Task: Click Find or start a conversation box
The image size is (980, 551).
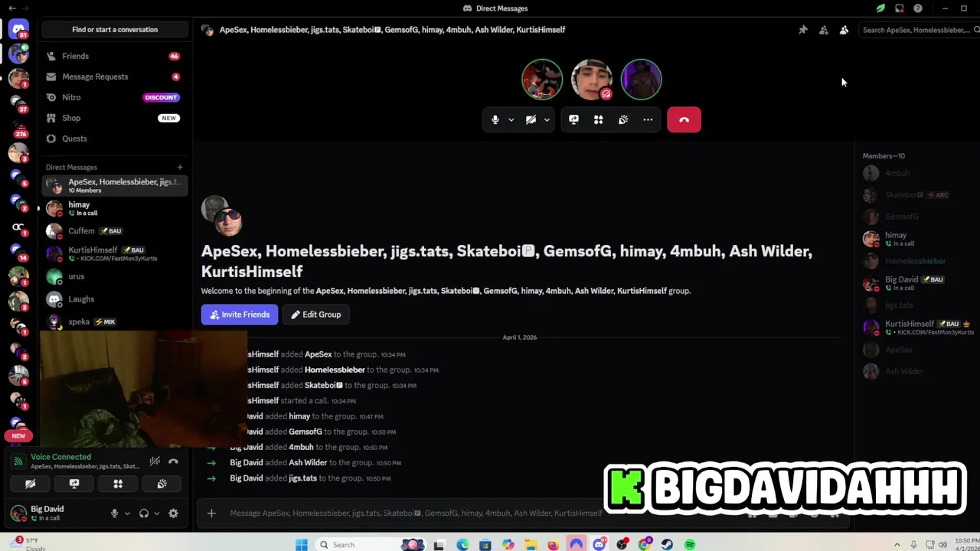Action: (x=115, y=30)
